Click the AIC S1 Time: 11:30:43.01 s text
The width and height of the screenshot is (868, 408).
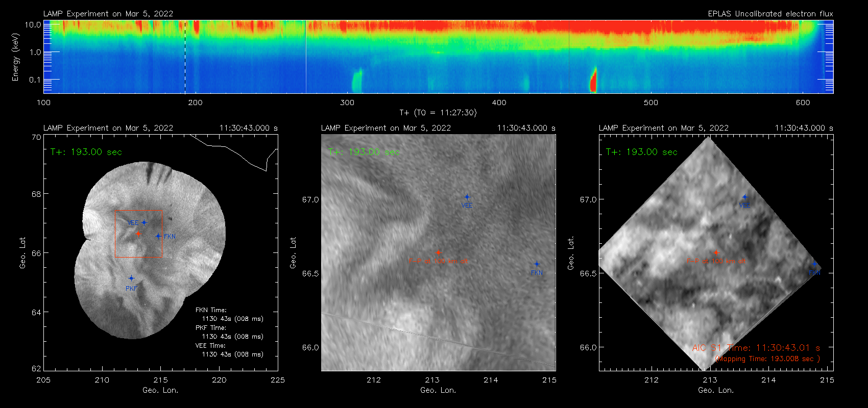(x=756, y=348)
